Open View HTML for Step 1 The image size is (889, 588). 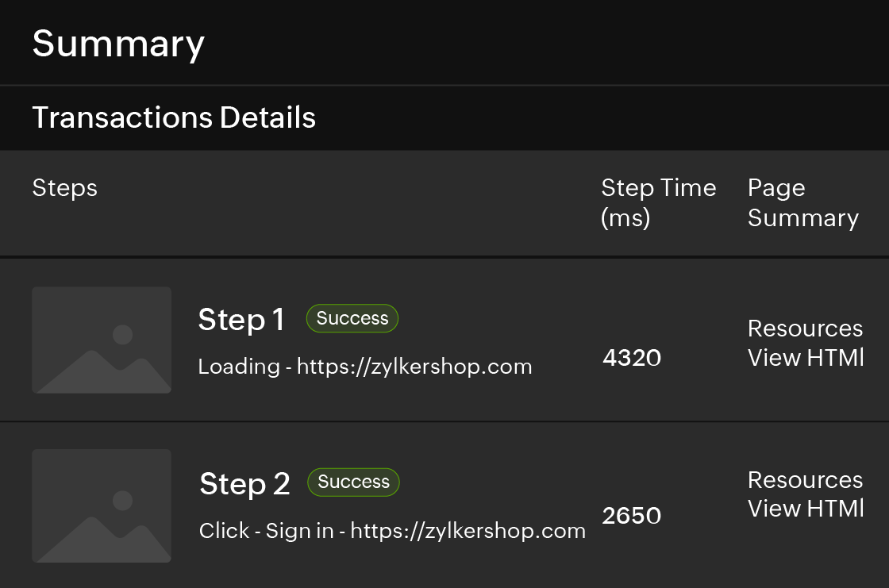(x=805, y=358)
